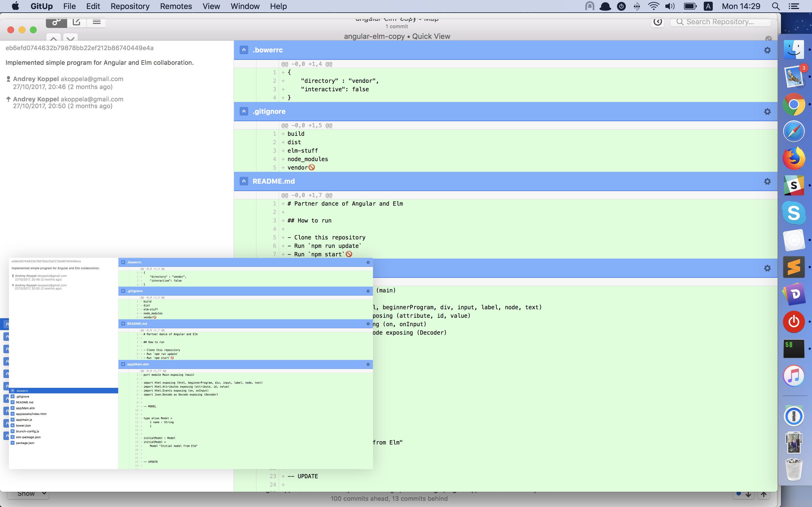The width and height of the screenshot is (812, 507).
Task: Open the commit editor via the compose icon
Action: pyautogui.click(x=76, y=22)
